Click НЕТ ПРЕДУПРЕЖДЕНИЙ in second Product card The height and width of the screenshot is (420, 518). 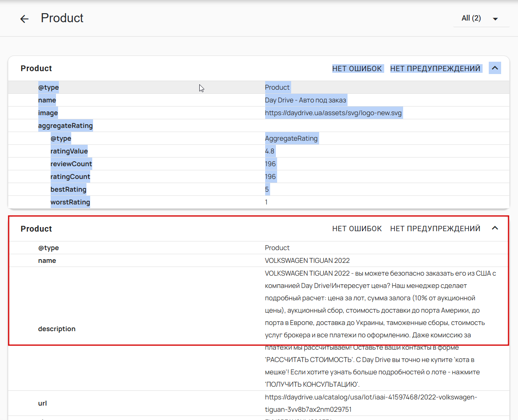tap(435, 229)
